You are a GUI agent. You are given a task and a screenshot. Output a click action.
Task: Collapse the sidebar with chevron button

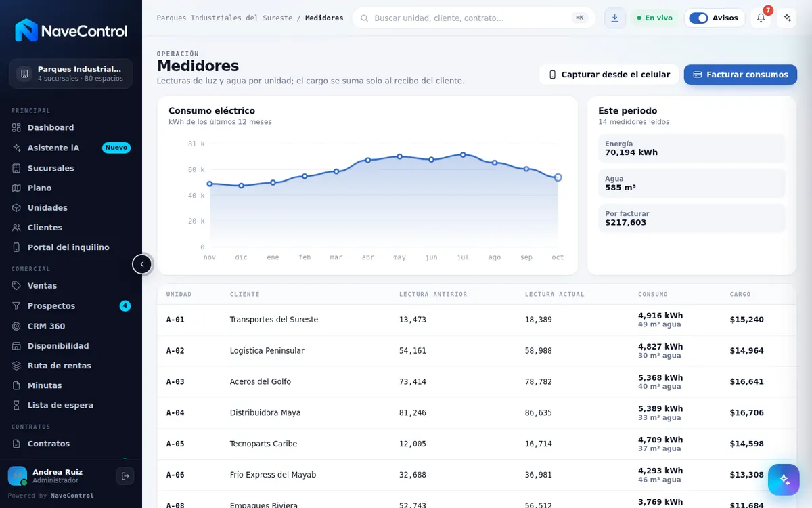142,264
